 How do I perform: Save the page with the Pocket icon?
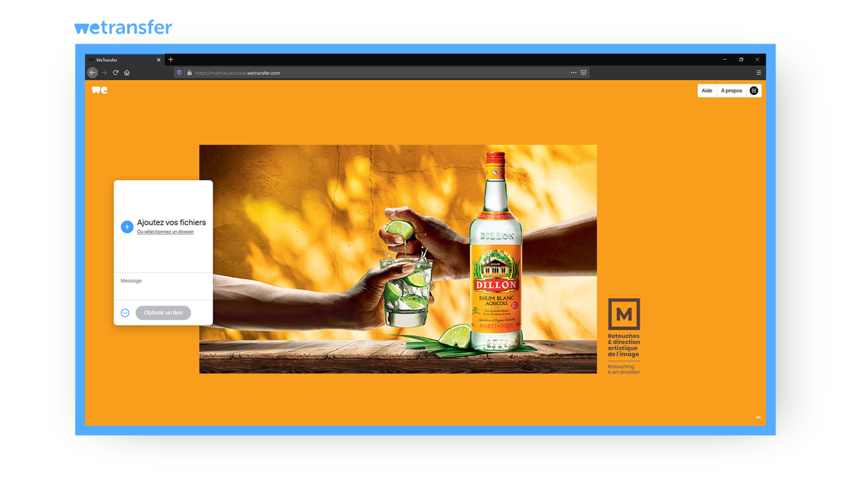583,72
